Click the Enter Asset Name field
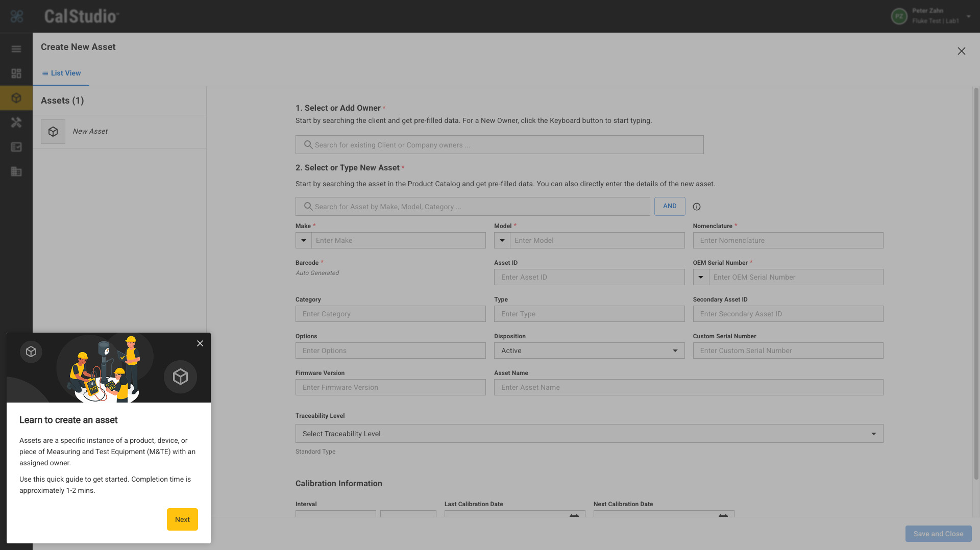Viewport: 980px width, 550px height. coord(689,387)
